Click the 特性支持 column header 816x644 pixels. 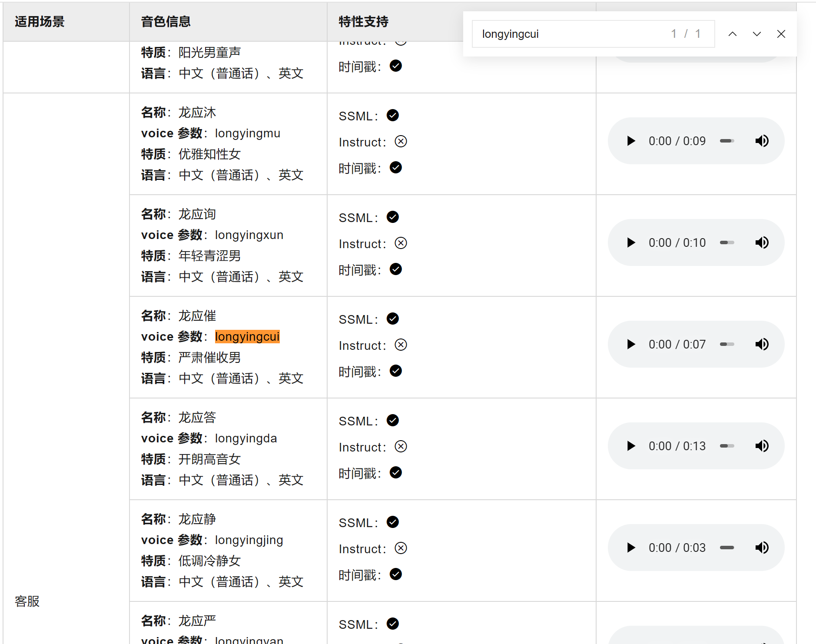[x=364, y=21]
